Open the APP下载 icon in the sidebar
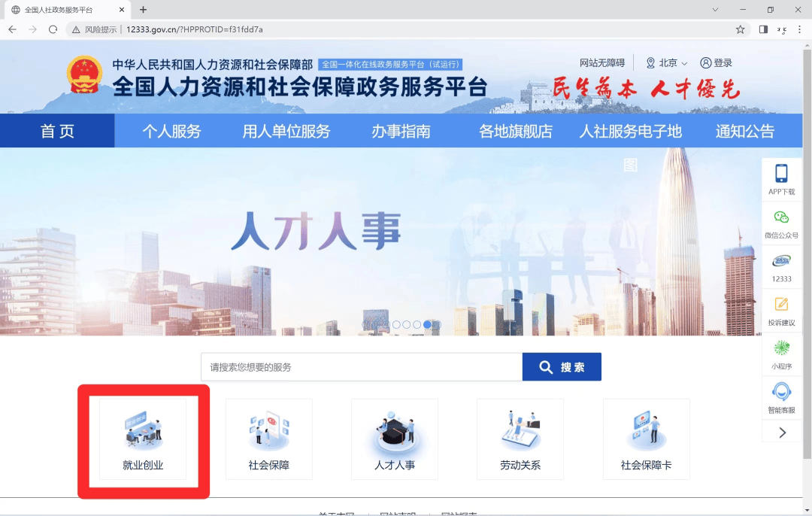 [781, 179]
